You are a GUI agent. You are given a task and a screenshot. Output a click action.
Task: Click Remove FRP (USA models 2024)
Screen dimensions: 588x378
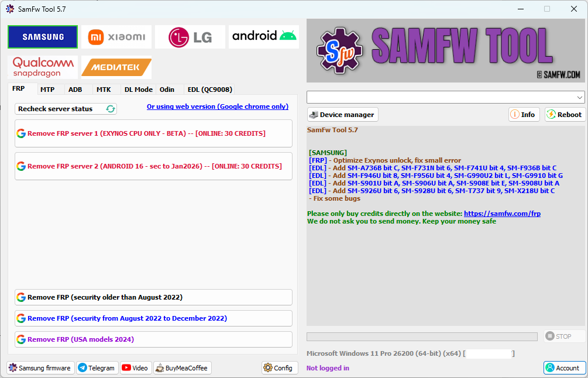click(x=153, y=339)
